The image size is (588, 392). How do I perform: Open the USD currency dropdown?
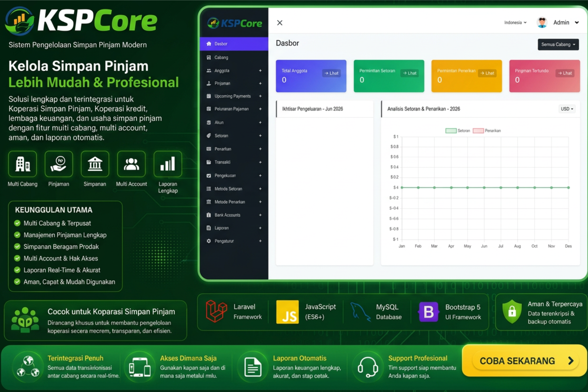[x=567, y=109]
